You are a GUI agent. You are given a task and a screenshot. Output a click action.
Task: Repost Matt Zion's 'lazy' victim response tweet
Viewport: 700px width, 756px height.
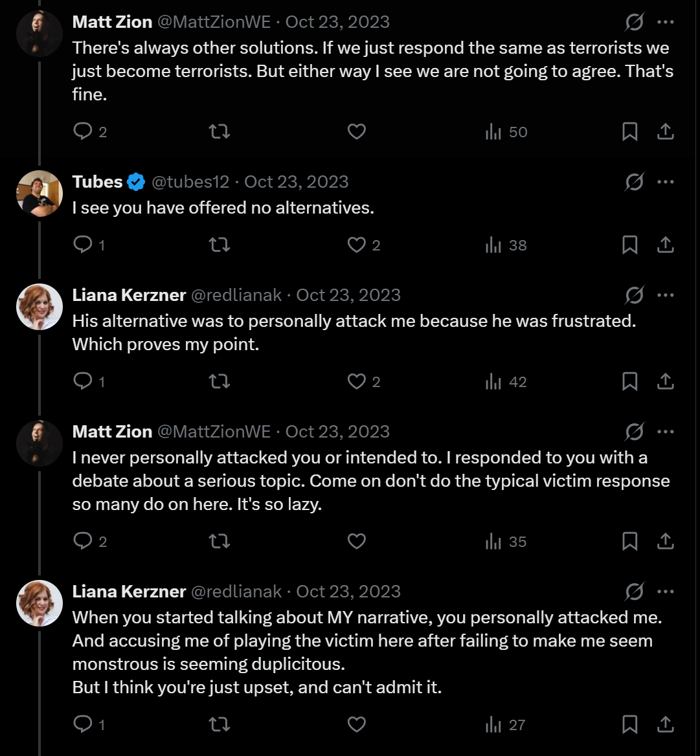[220, 541]
